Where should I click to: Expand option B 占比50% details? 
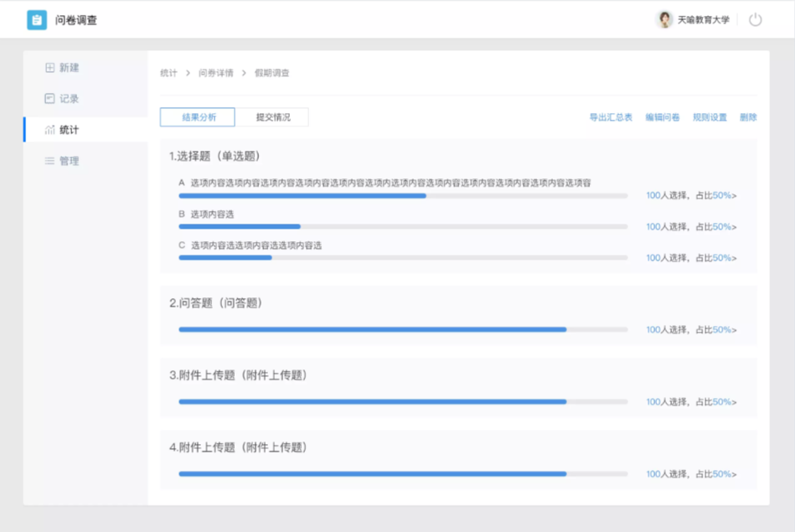(724, 227)
